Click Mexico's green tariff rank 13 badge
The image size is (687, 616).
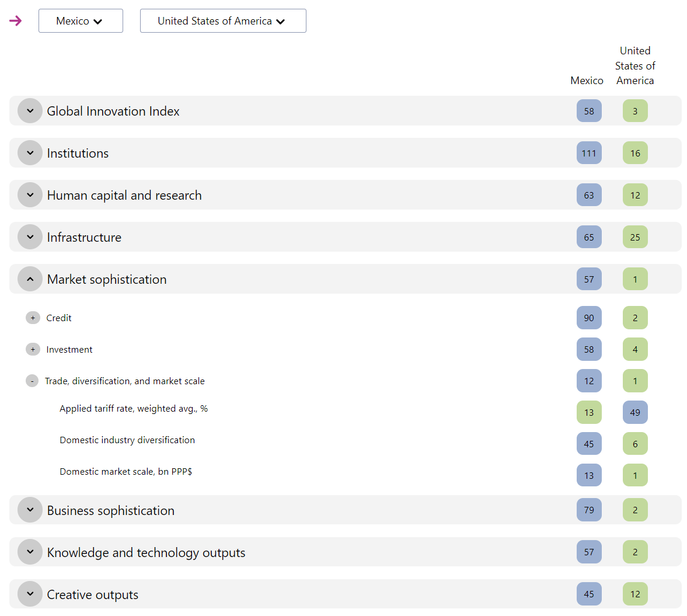[x=588, y=412]
